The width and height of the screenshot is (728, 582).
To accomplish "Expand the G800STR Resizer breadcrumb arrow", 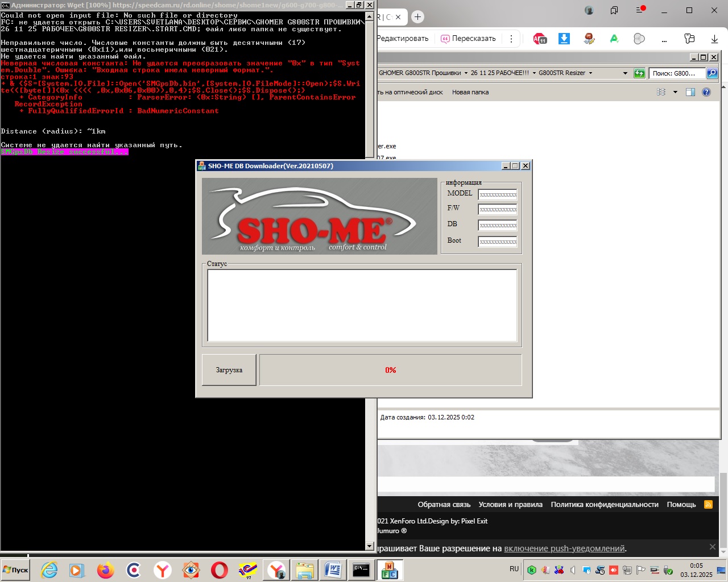I will click(x=590, y=73).
